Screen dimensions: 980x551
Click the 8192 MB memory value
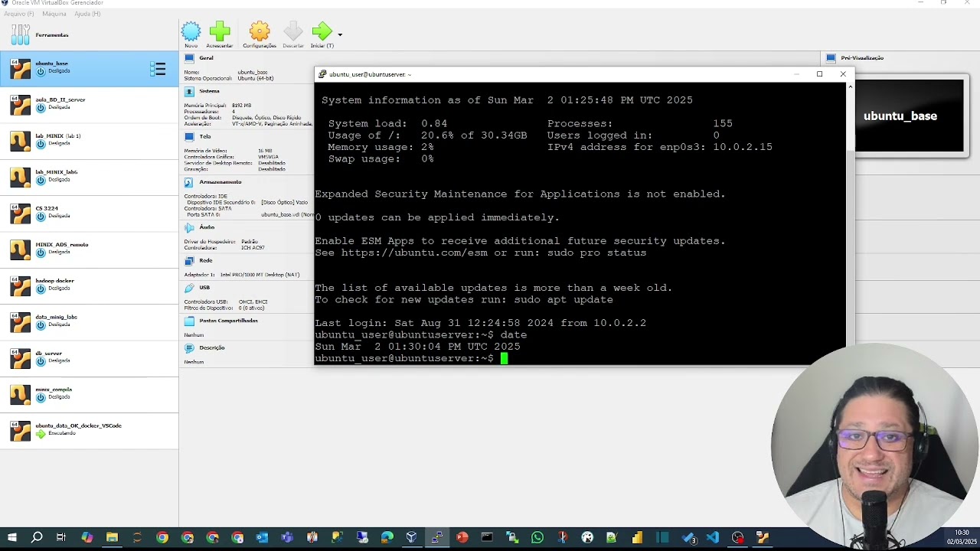(x=241, y=106)
